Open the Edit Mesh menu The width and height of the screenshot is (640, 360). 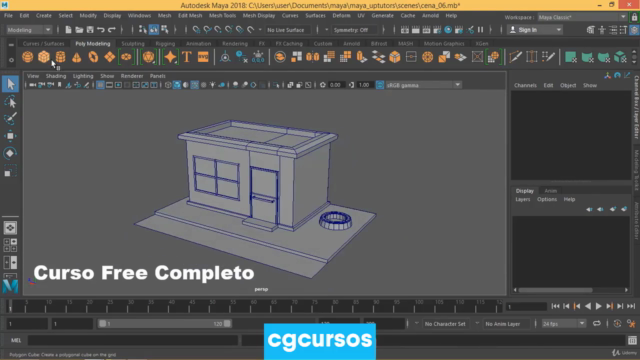(x=190, y=16)
